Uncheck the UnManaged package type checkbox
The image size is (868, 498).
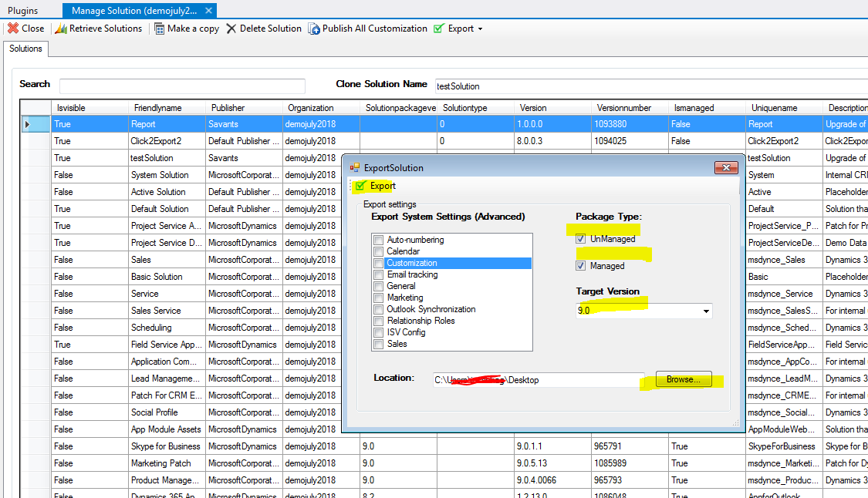581,239
